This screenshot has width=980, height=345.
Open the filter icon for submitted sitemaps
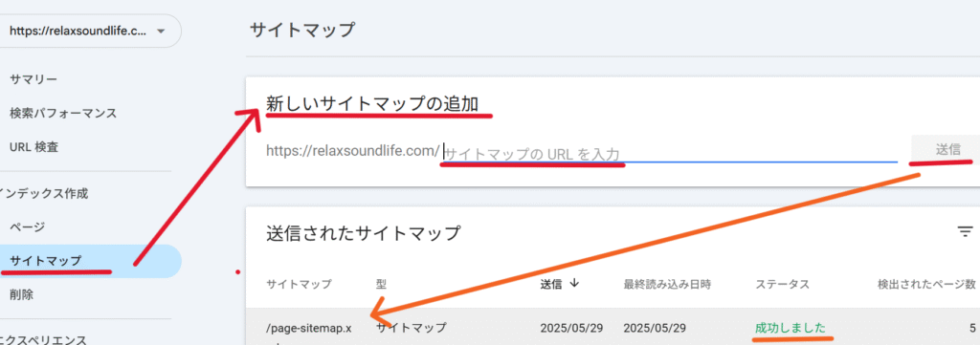click(x=966, y=232)
